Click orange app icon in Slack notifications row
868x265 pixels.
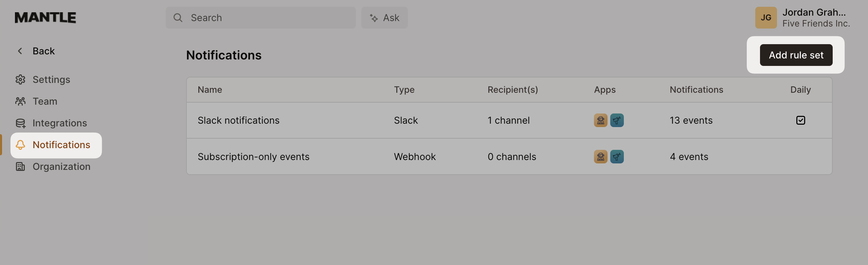[600, 120]
